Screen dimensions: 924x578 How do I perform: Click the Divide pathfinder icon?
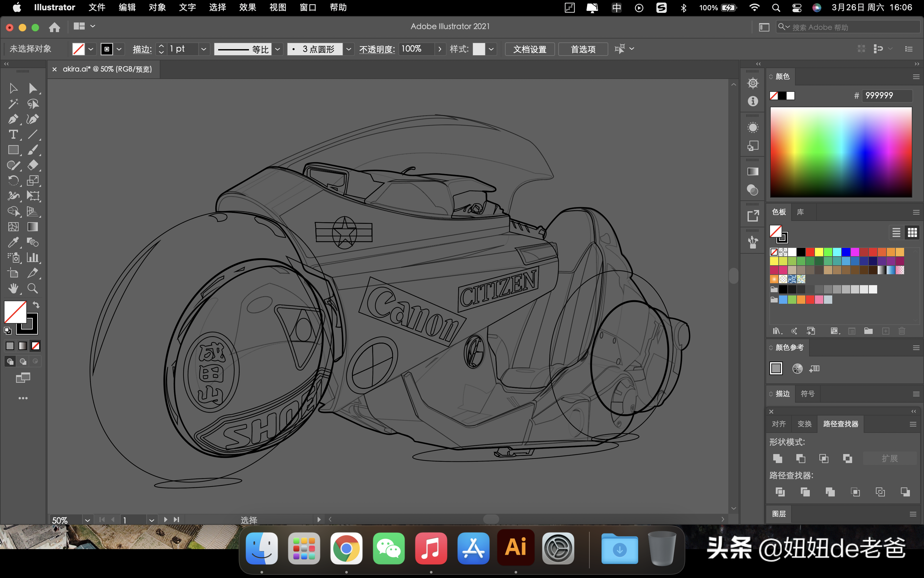[x=780, y=492]
